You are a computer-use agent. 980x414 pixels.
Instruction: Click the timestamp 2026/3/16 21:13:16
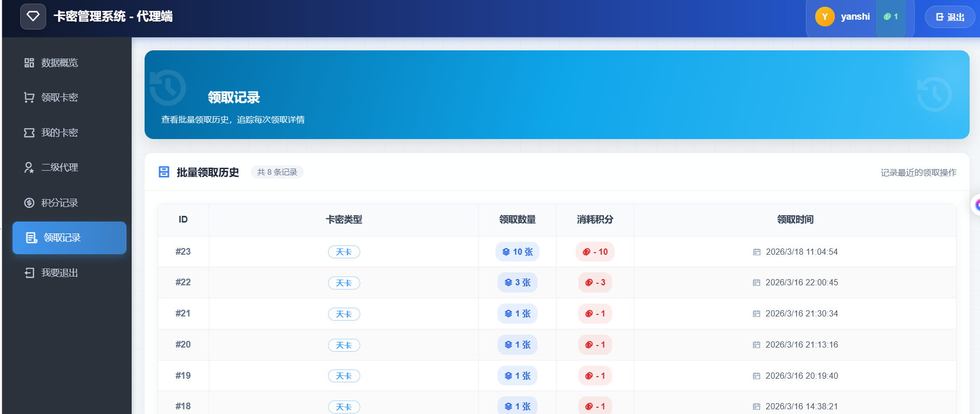pos(802,344)
